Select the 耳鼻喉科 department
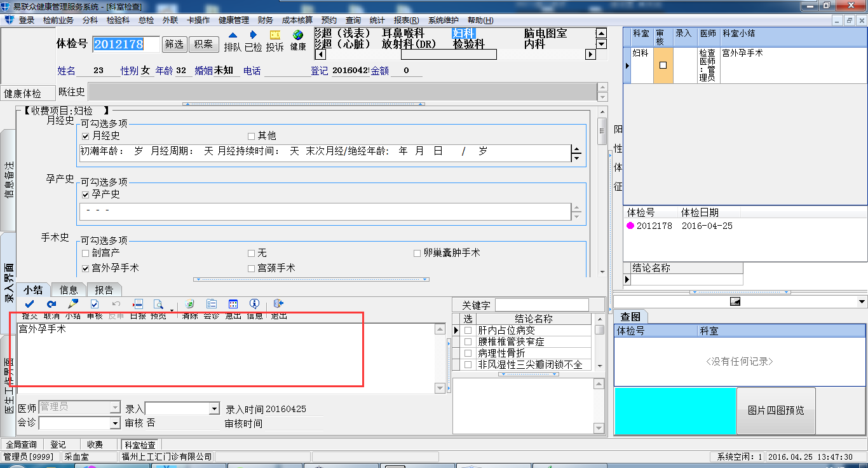 (403, 33)
